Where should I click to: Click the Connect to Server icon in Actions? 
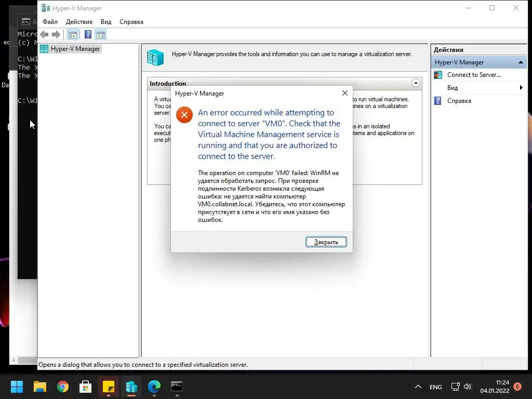(x=438, y=75)
